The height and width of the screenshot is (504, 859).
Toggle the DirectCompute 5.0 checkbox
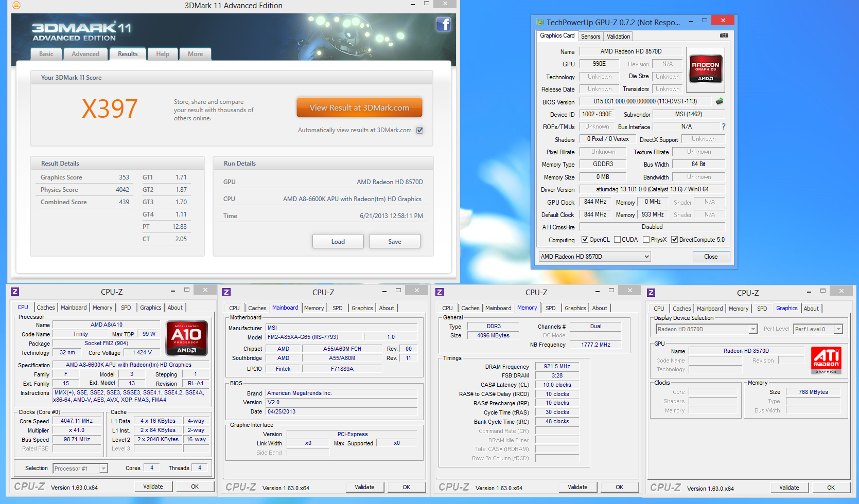point(674,240)
